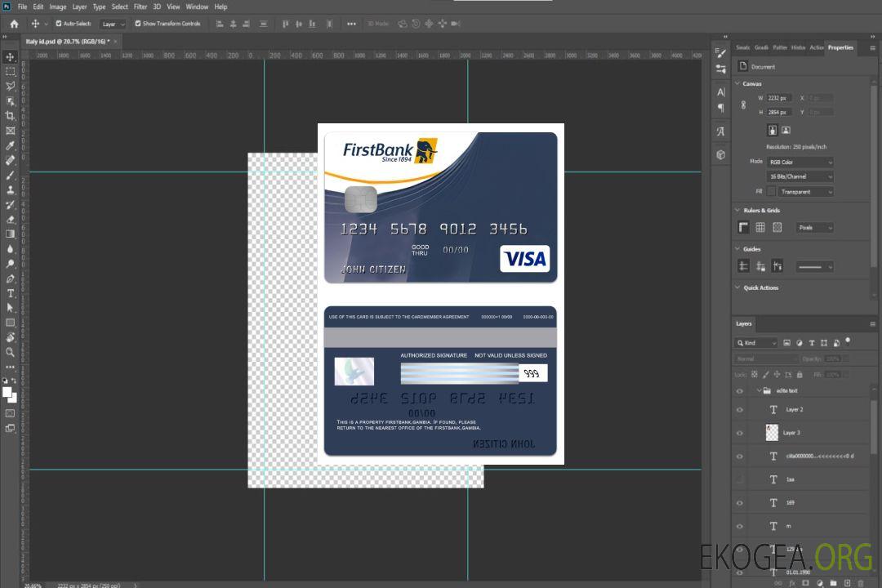Toggle the rulers button in Rulers & Grids

(744, 227)
